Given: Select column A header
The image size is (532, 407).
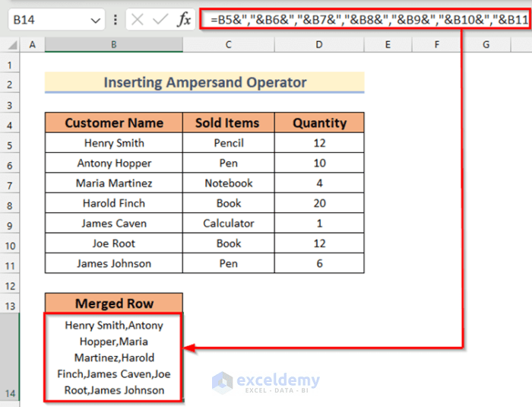Looking at the screenshot, I should pyautogui.click(x=32, y=45).
